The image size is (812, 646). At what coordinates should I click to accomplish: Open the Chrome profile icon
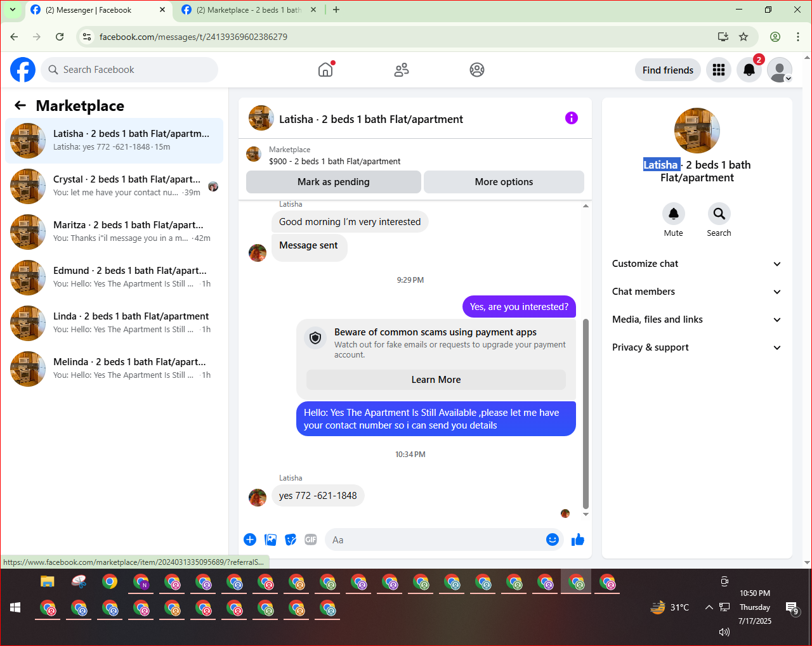click(775, 37)
